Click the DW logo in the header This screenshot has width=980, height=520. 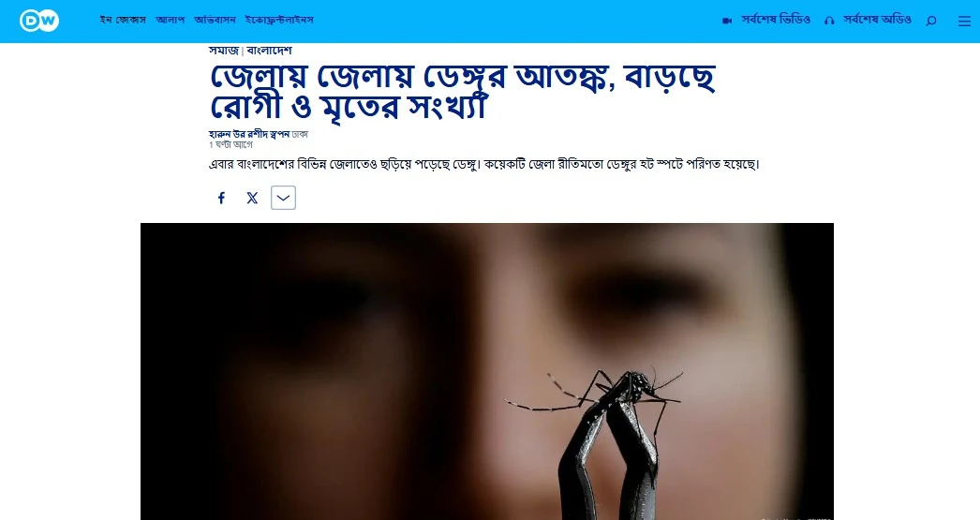38,21
